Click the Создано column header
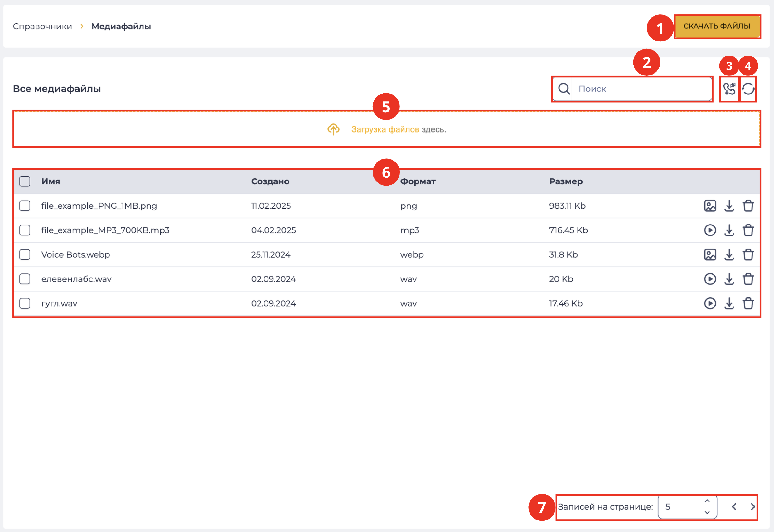This screenshot has height=532, width=774. (x=270, y=181)
